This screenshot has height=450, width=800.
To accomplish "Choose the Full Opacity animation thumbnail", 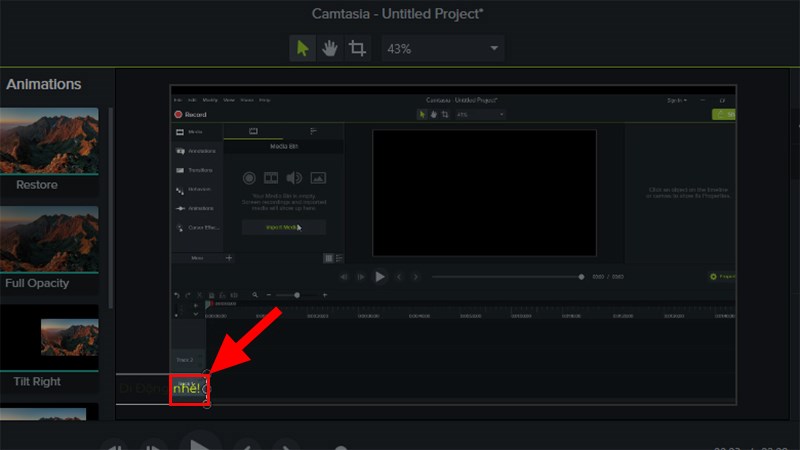I will coord(49,239).
